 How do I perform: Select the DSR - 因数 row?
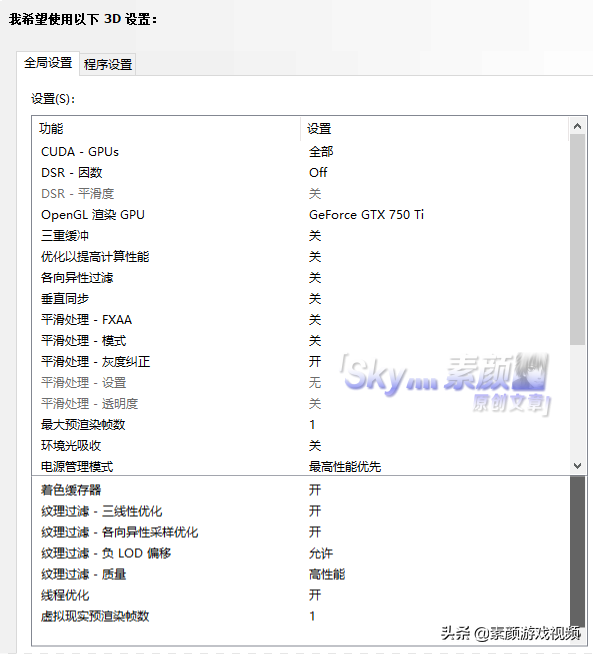301,173
